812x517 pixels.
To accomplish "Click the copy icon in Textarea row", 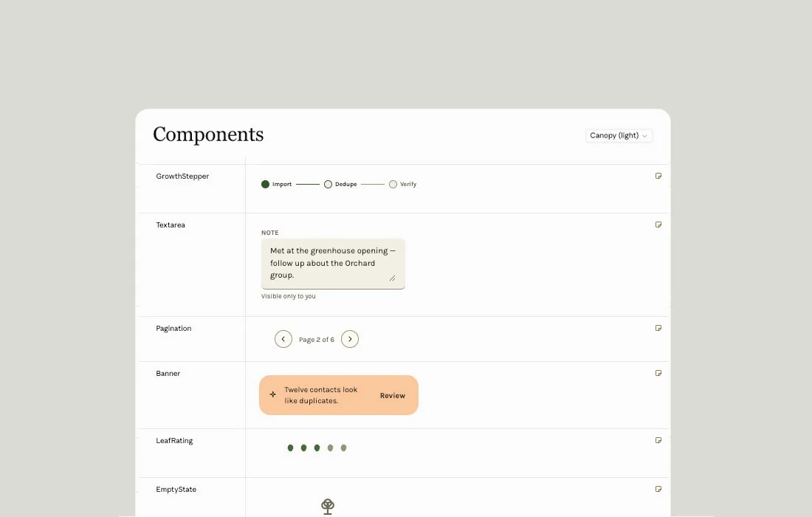I will (x=658, y=225).
